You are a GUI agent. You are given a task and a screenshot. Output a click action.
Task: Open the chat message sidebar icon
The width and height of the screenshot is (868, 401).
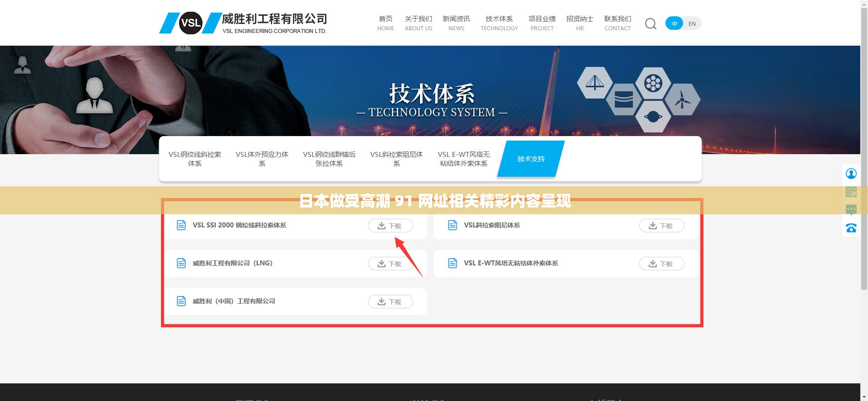851,210
